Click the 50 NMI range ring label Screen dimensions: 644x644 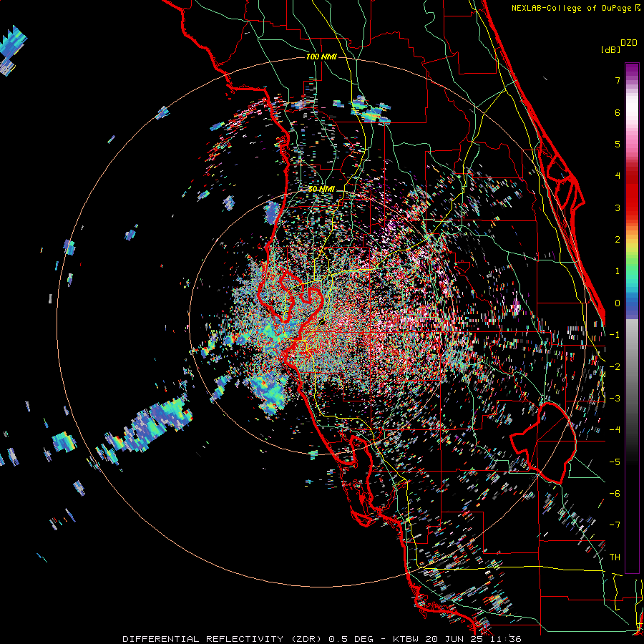[321, 190]
